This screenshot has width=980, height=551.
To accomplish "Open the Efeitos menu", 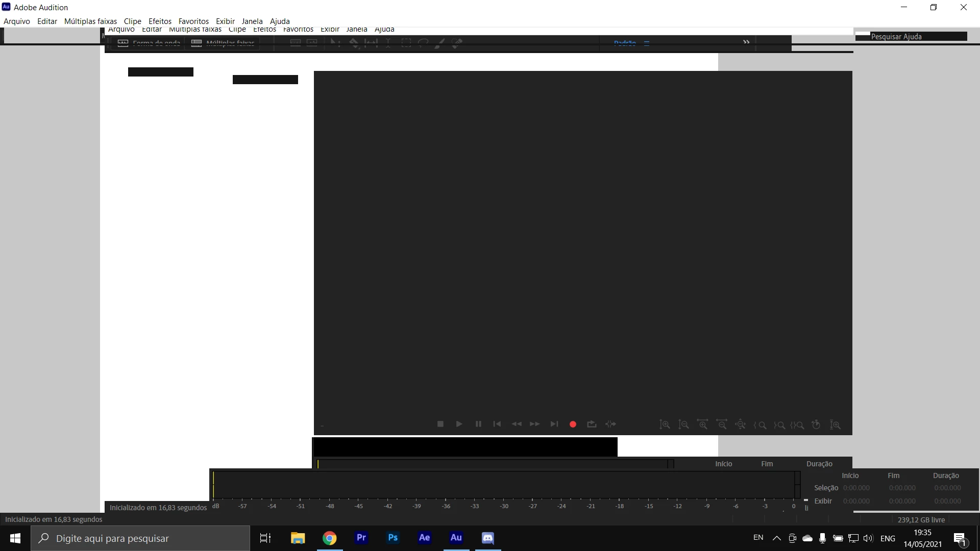I will 160,21.
